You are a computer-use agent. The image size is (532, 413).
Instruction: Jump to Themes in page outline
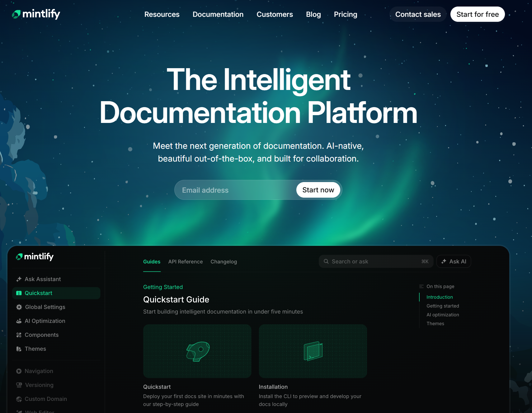coord(435,324)
